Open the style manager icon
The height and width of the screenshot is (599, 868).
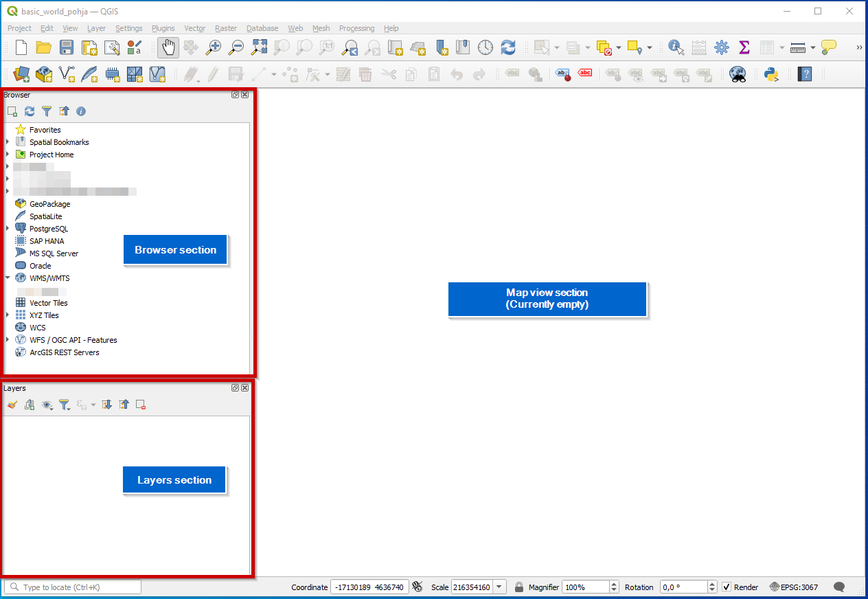pos(135,47)
